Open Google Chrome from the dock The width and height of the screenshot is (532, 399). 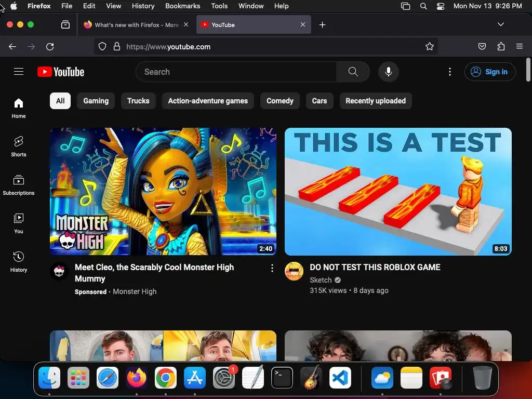(166, 378)
